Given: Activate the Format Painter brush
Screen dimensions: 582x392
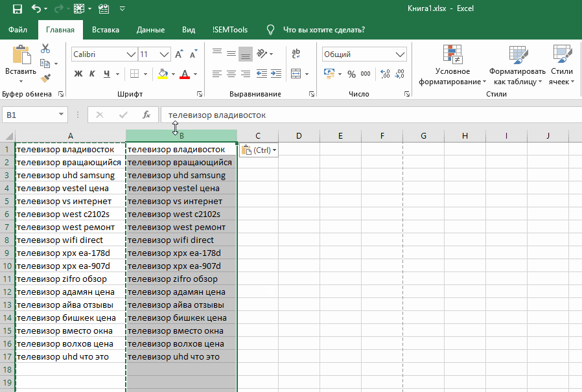Looking at the screenshot, I should [45, 78].
